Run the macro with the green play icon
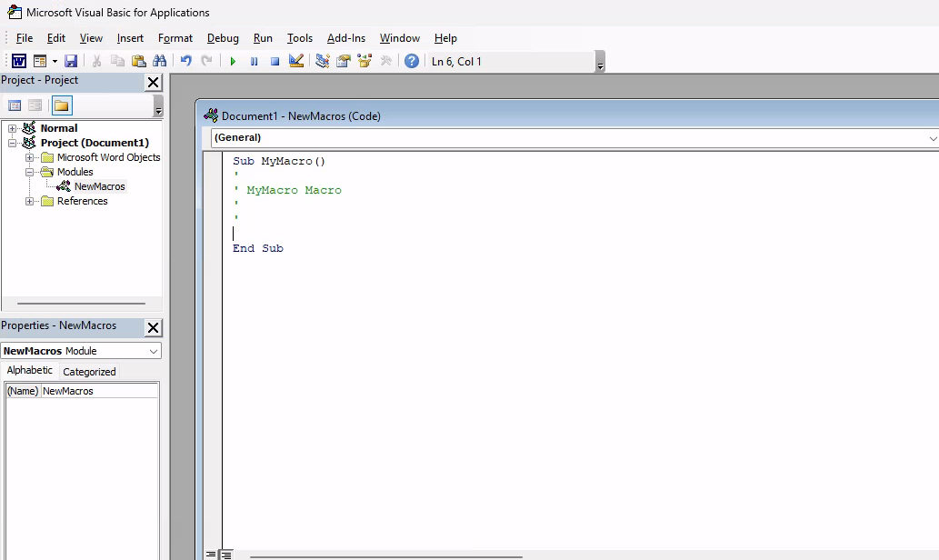Viewport: 939px width, 560px height. pos(233,61)
